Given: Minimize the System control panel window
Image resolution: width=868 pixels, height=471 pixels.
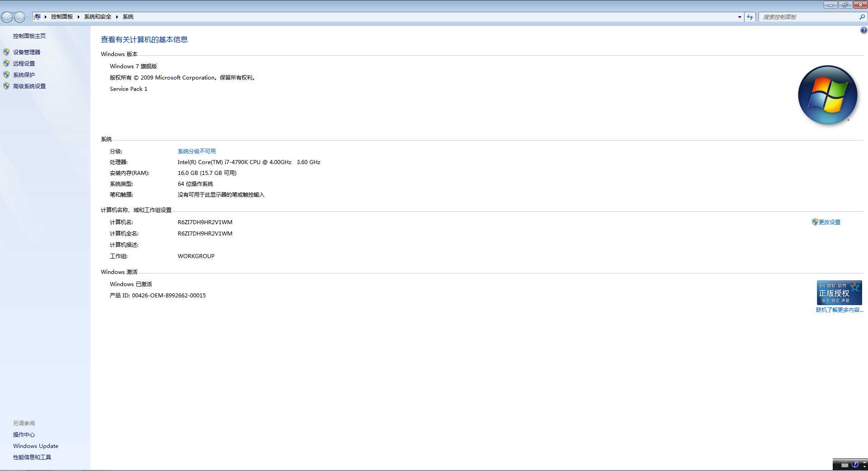Looking at the screenshot, I should (x=830, y=5).
